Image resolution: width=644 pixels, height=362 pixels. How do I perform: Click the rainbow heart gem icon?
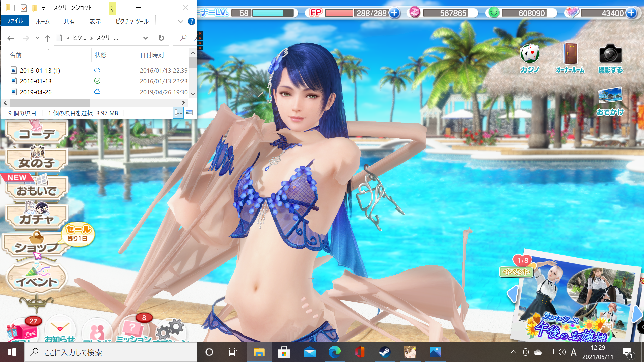572,13
